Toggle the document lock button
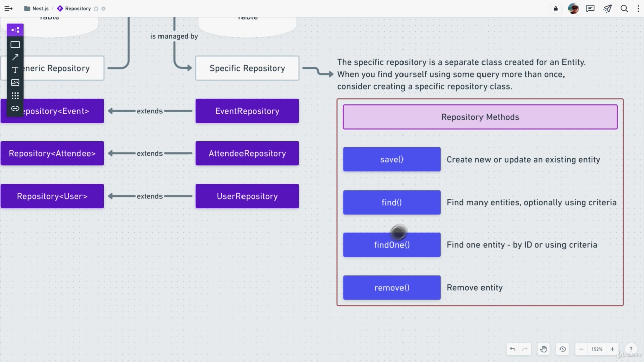The image size is (644, 362). tap(556, 9)
